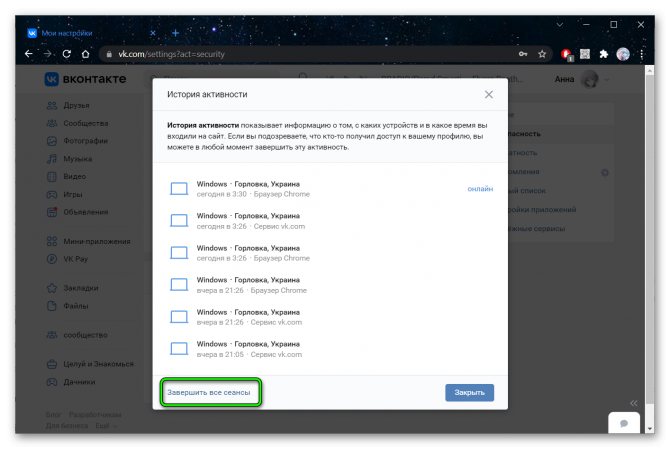Close the 'Мои настройки' tab
This screenshot has width=670, height=449.
153,33
